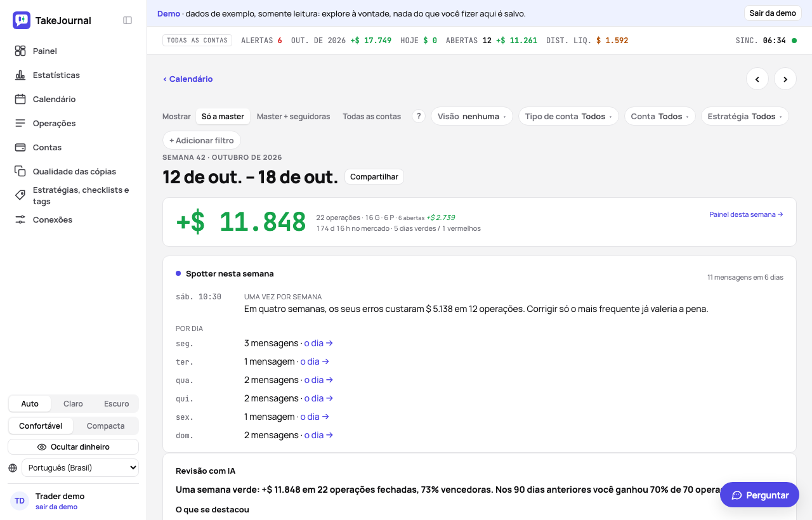
Task: Click the 'sair da demo' link under Trader demo
Action: [x=56, y=507]
